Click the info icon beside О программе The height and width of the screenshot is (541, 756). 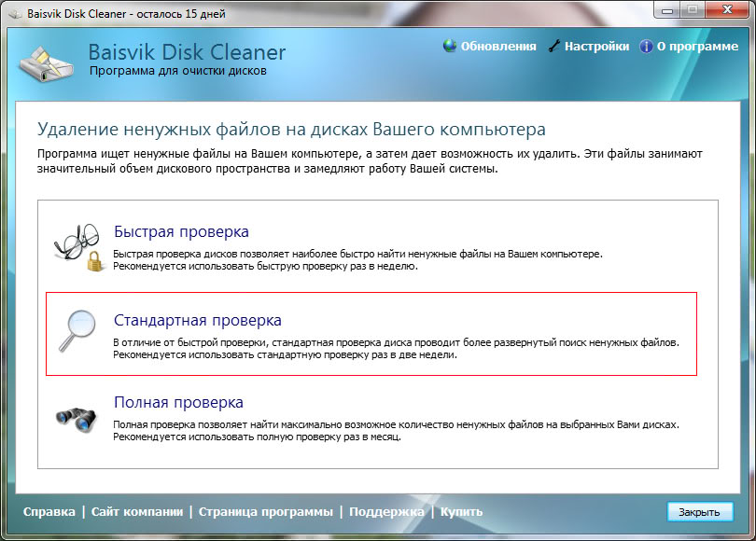tap(646, 47)
